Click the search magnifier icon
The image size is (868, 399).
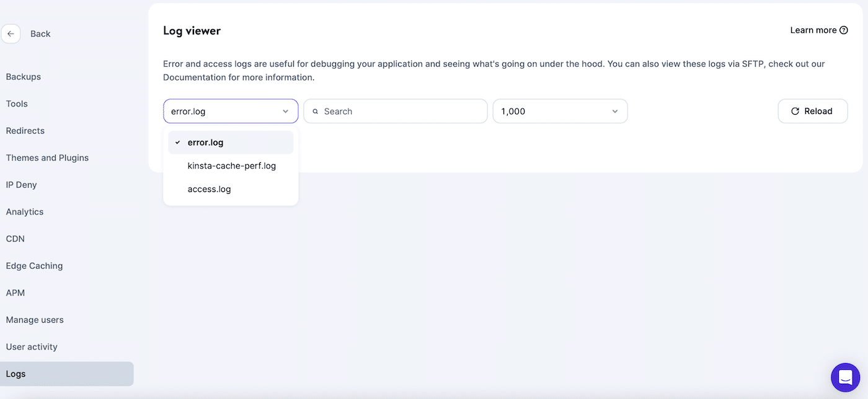(316, 111)
